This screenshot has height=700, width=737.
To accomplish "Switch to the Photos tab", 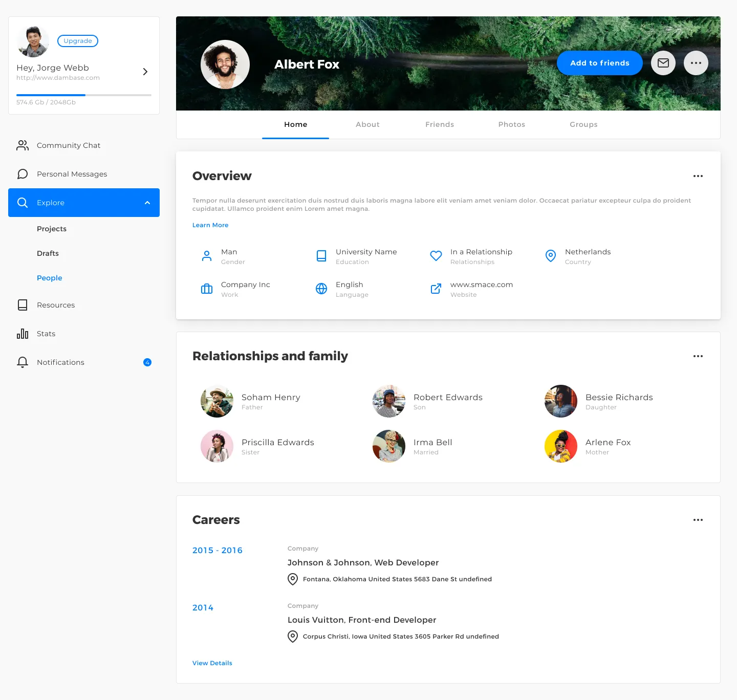I will coord(511,124).
